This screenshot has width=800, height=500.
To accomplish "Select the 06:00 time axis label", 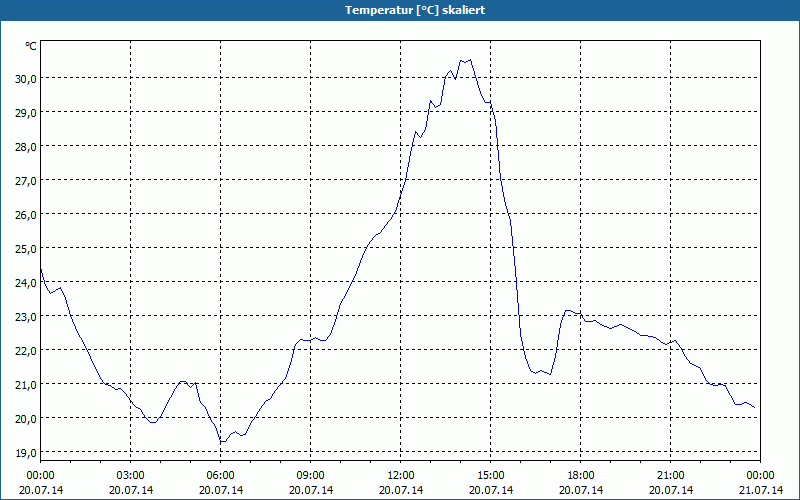I will [220, 475].
